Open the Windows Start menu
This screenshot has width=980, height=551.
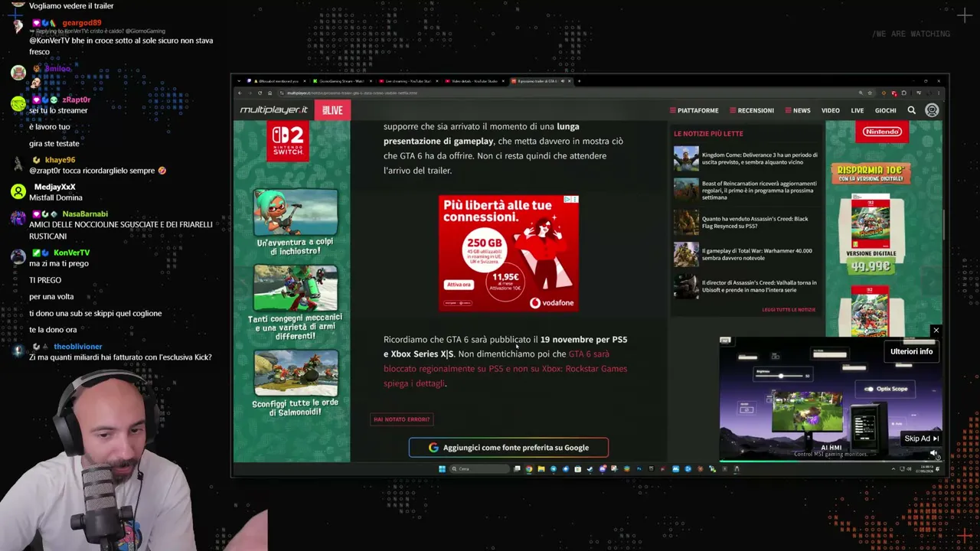(x=442, y=469)
